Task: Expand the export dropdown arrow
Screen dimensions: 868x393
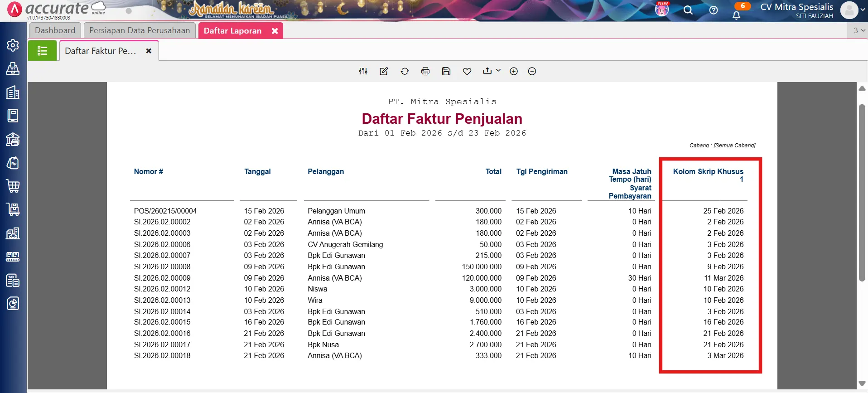Action: click(498, 70)
